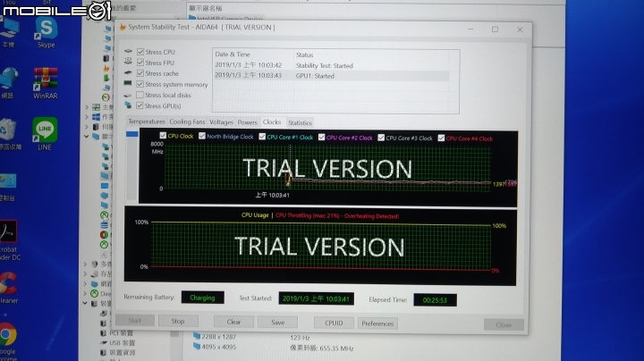Toggle the Stress GPU(s) checkbox

pyautogui.click(x=140, y=105)
